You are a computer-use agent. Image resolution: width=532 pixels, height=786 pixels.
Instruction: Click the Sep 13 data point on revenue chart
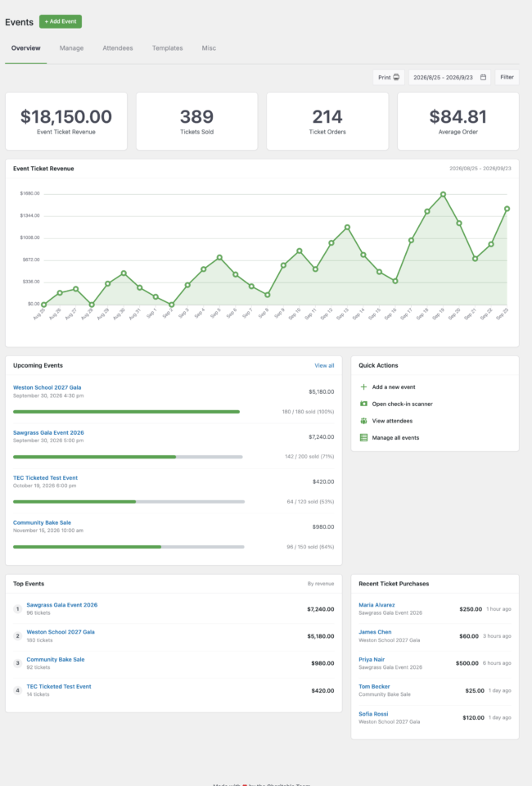347,228
